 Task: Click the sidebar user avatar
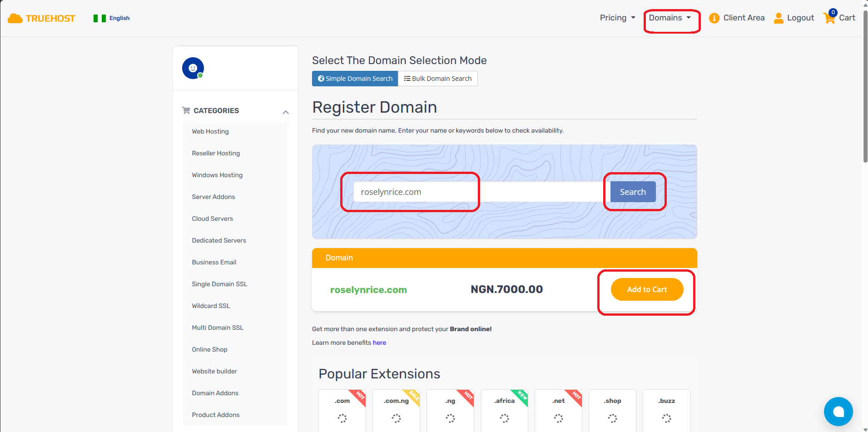(x=193, y=68)
